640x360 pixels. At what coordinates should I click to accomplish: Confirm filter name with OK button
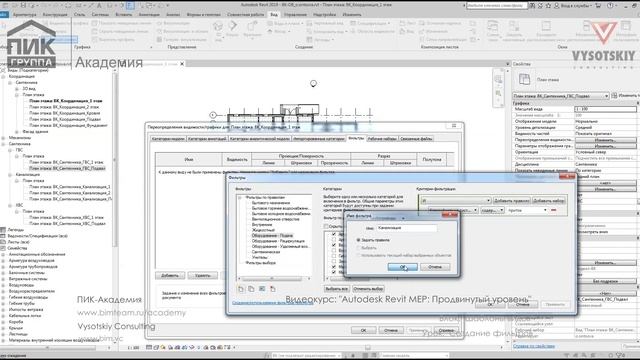[x=402, y=267]
